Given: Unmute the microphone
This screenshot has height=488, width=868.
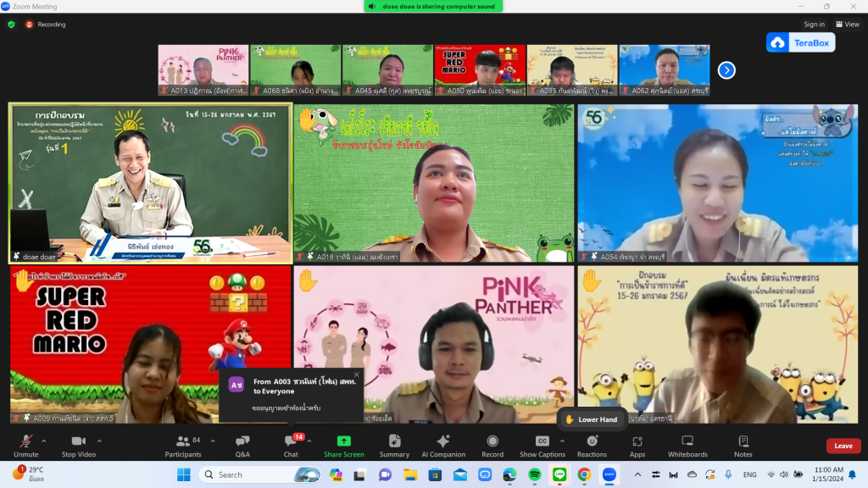Looking at the screenshot, I should (x=25, y=445).
